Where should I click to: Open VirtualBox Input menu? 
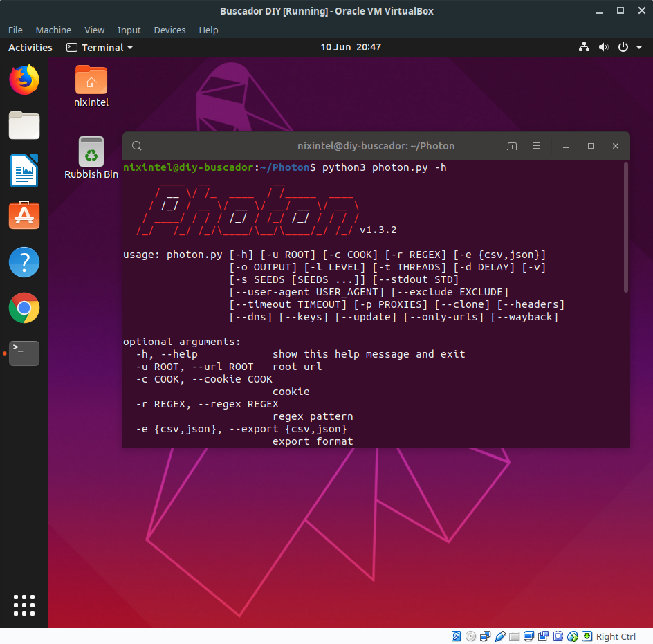(129, 30)
